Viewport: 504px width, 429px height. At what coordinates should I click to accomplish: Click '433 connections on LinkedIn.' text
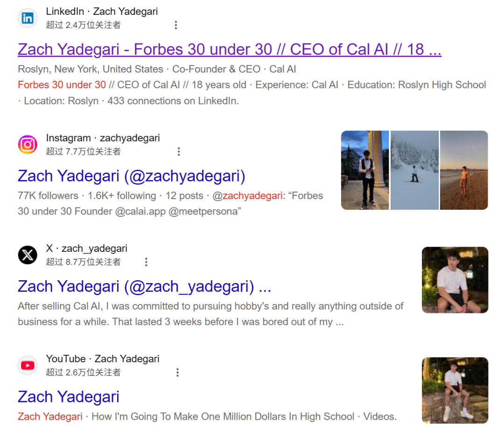(x=173, y=101)
